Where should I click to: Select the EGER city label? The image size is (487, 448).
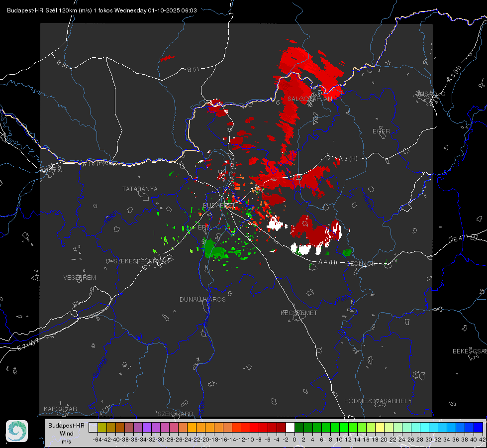[x=381, y=131]
